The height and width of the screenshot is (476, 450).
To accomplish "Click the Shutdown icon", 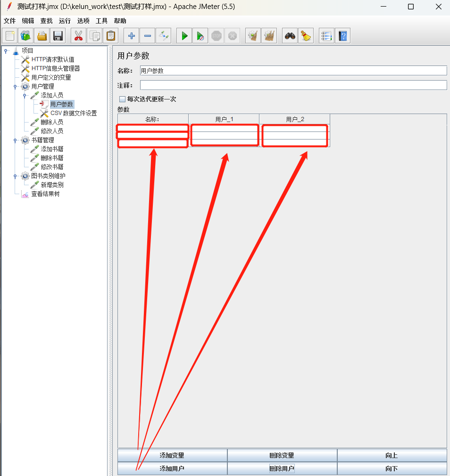I will (x=233, y=36).
